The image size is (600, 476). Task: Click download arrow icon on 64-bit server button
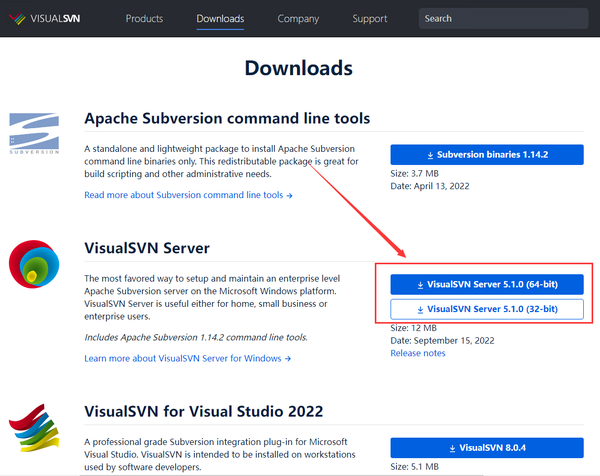(x=420, y=285)
